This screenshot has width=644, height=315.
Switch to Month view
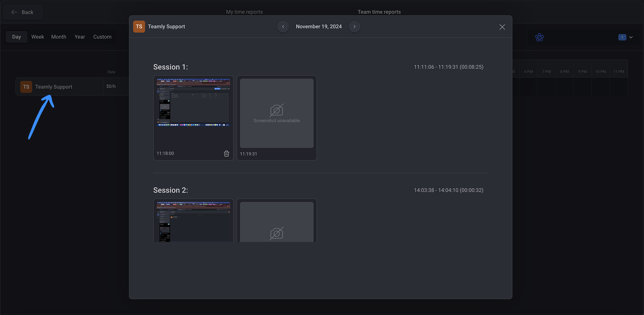click(59, 37)
